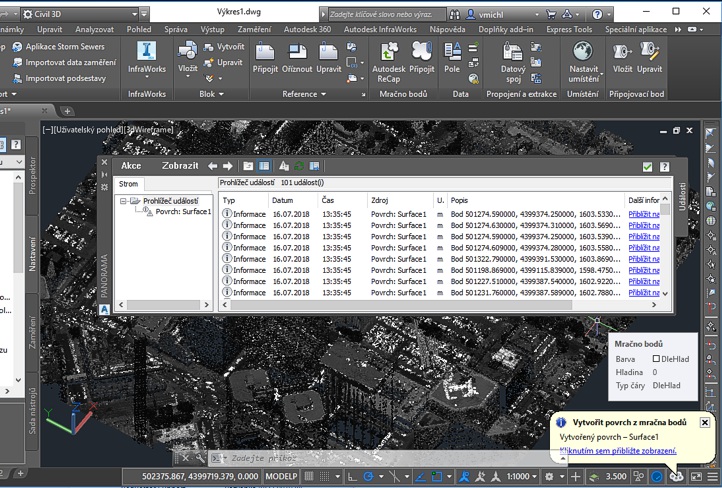Click the keyword search input field
This screenshot has width=722, height=488.
coord(386,14)
